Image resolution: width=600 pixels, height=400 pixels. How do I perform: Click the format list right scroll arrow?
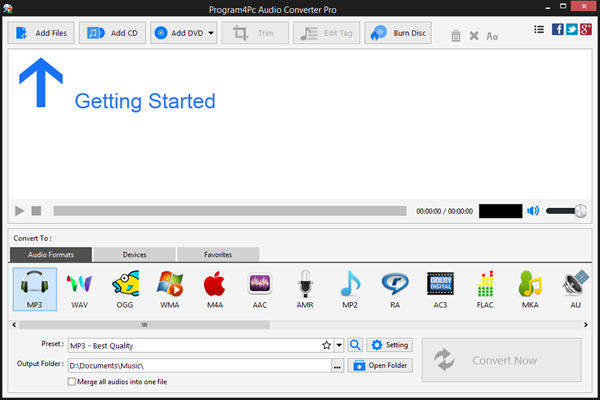585,325
